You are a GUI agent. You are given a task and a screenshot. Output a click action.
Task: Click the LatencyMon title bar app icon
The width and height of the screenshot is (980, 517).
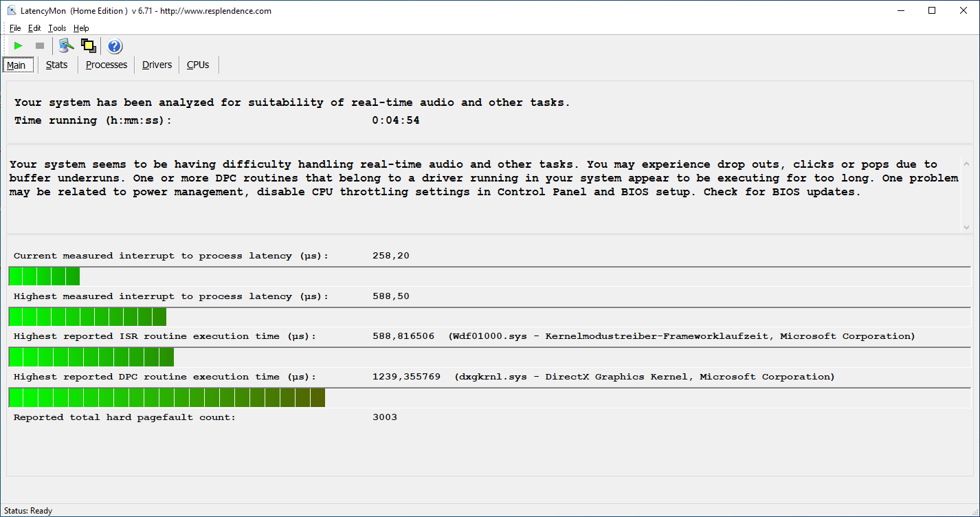point(11,10)
